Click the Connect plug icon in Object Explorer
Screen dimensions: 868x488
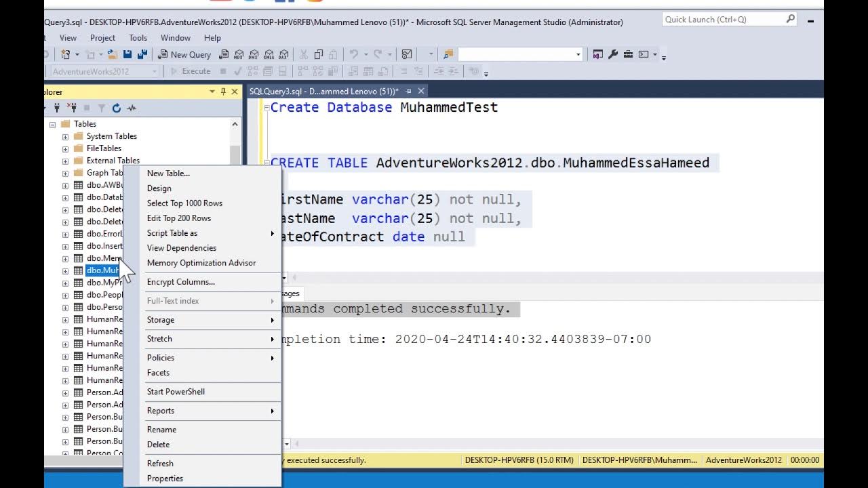point(57,108)
